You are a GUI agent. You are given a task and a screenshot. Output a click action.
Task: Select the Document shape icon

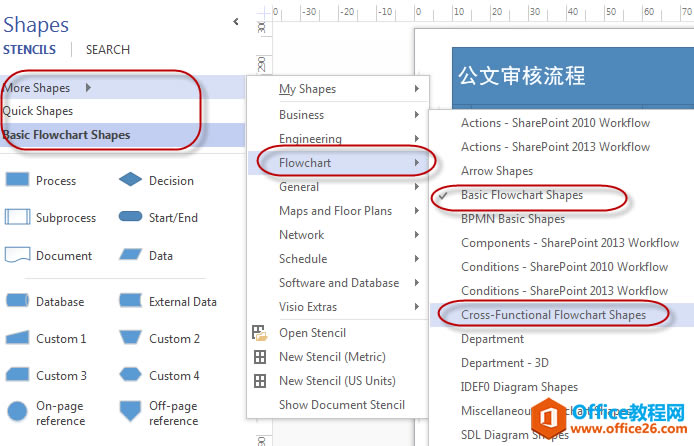(x=17, y=255)
